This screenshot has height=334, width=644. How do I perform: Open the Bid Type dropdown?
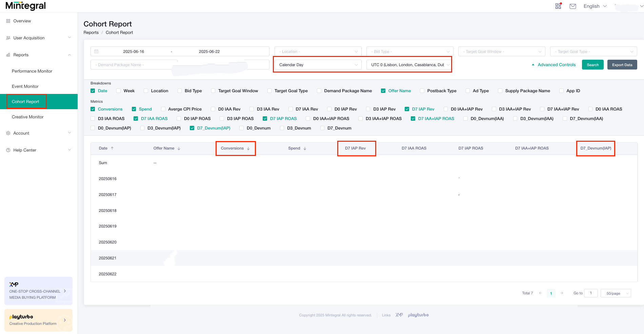(x=409, y=51)
